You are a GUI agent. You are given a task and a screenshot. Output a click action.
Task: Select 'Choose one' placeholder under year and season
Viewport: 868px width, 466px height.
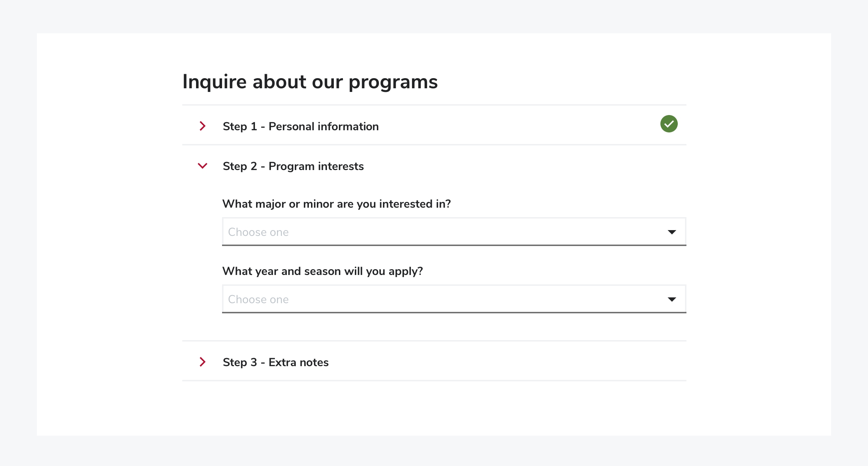tap(258, 299)
